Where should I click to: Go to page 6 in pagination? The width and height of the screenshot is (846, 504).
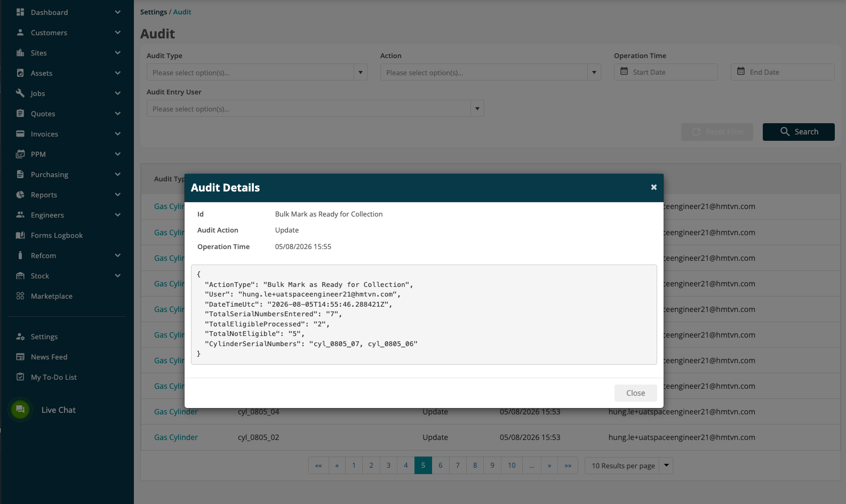(441, 465)
